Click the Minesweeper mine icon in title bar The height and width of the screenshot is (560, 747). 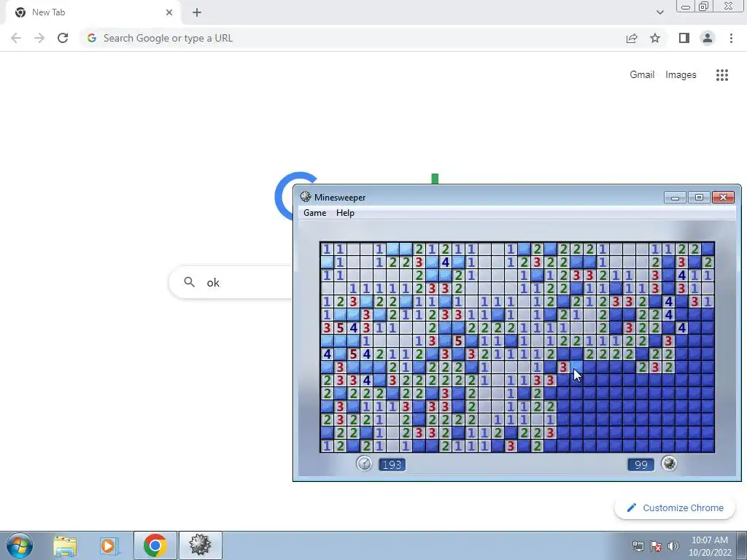pyautogui.click(x=306, y=197)
